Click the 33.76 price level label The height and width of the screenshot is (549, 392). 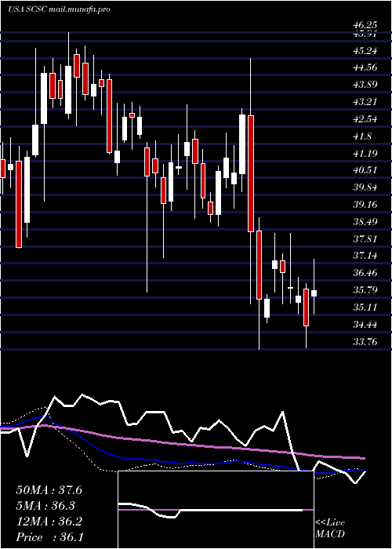tap(365, 341)
